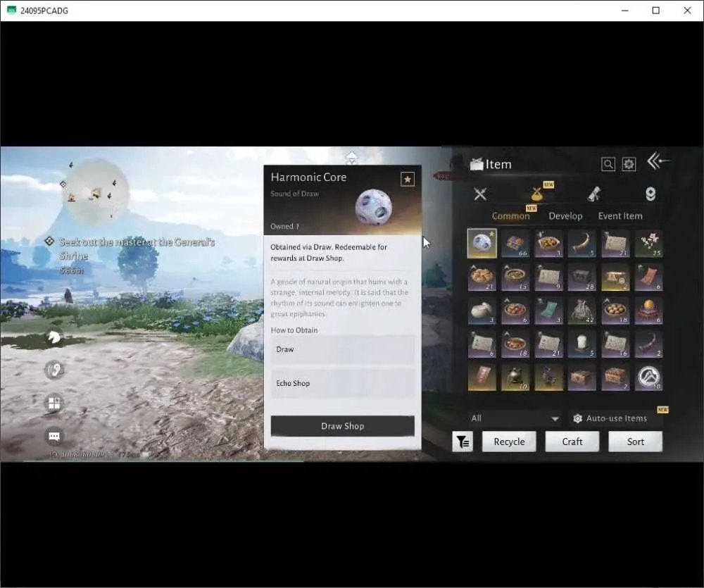
Task: Toggle Auto-use Items setting
Action: tap(610, 418)
